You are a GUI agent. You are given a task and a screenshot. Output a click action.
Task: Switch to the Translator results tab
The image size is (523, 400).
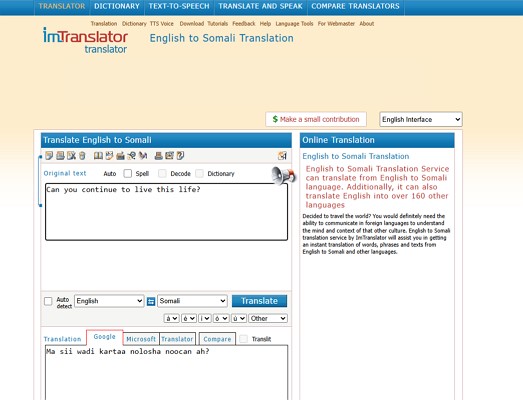click(177, 339)
